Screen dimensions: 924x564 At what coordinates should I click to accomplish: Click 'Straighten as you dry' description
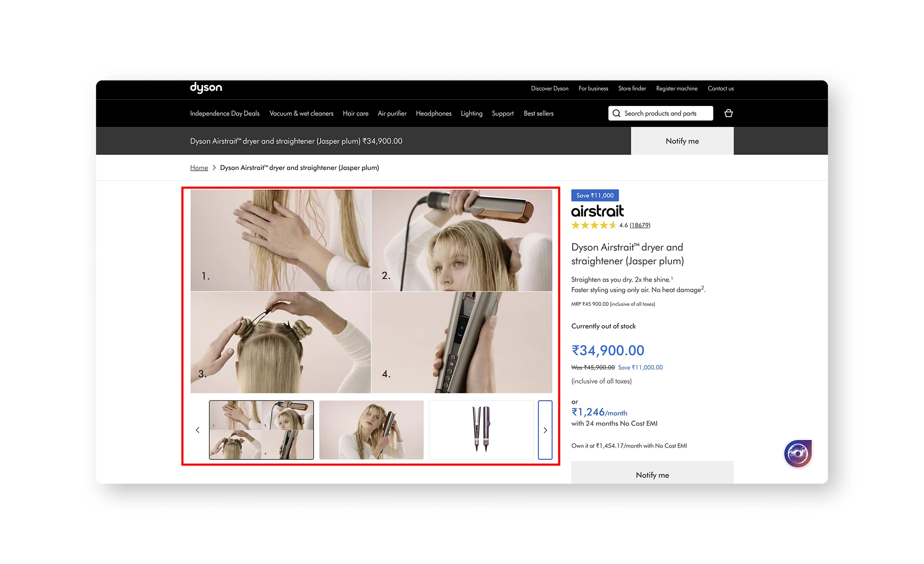[622, 279]
